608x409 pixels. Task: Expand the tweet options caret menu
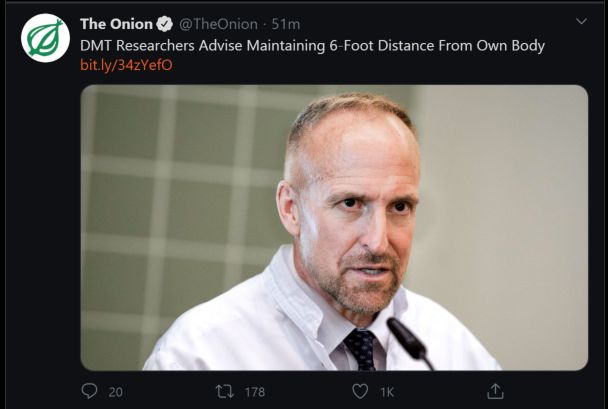581,22
